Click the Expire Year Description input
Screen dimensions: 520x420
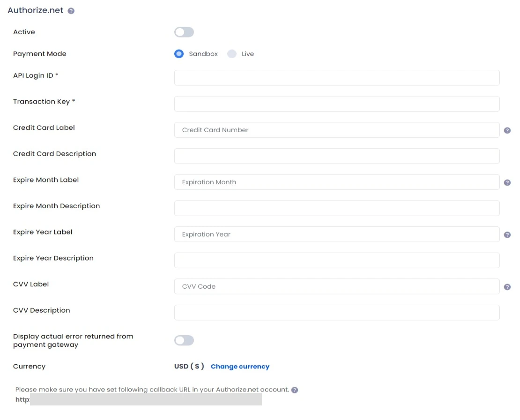click(337, 261)
